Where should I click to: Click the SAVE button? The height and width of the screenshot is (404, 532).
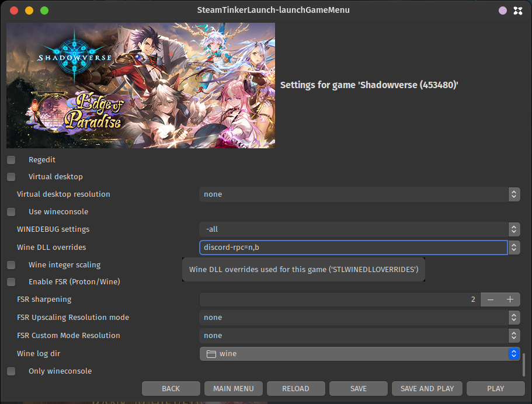[359, 389]
